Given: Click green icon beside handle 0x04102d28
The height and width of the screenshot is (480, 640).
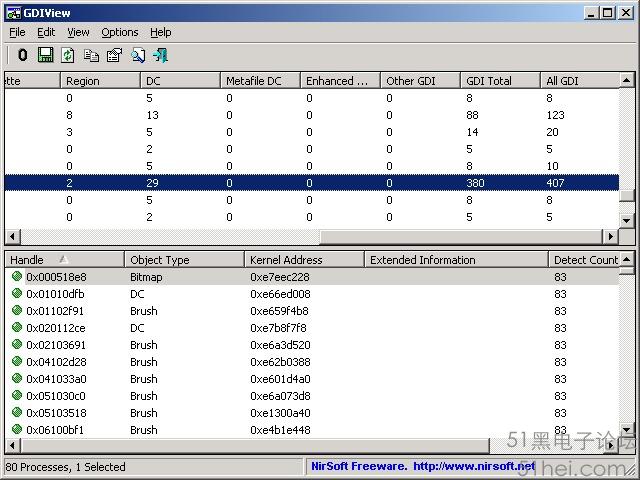Looking at the screenshot, I should 17,361.
